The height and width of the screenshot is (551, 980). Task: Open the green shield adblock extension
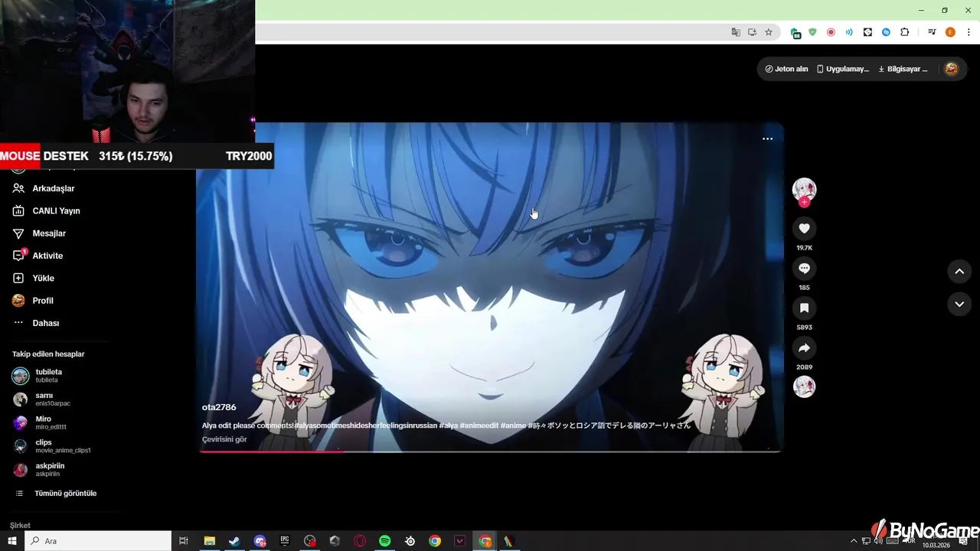[812, 32]
